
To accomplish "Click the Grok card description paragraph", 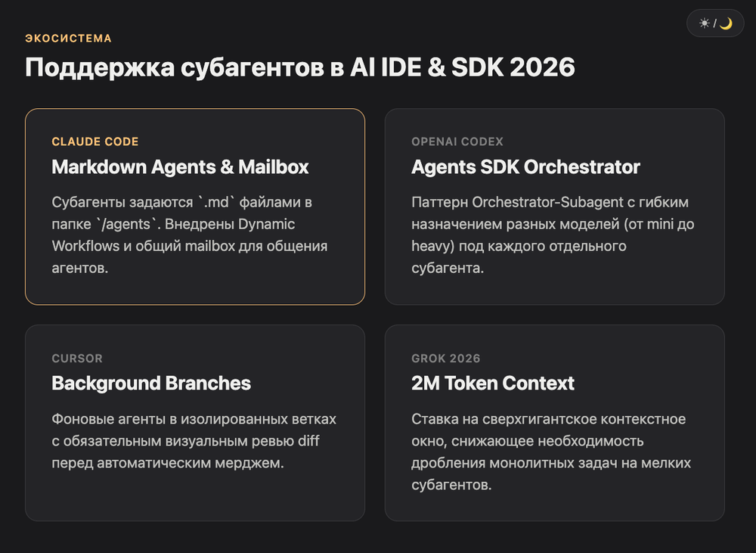I will coord(551,452).
